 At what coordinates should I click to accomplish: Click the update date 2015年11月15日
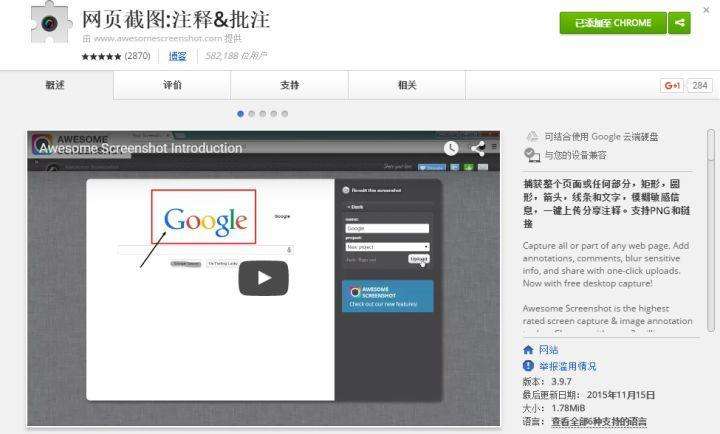point(621,395)
